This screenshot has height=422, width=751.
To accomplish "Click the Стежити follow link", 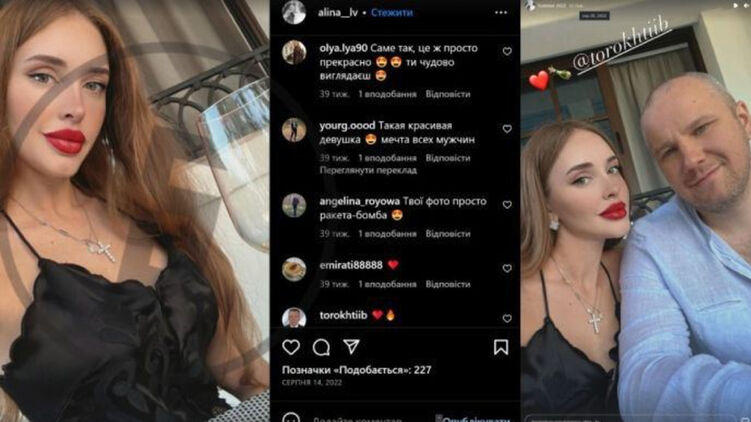I will 392,12.
